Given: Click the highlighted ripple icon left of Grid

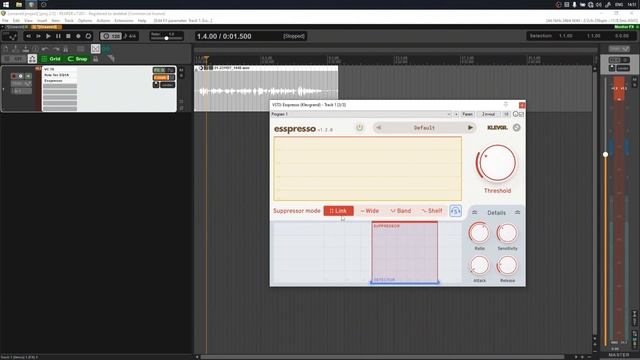Looking at the screenshot, I should (32, 59).
